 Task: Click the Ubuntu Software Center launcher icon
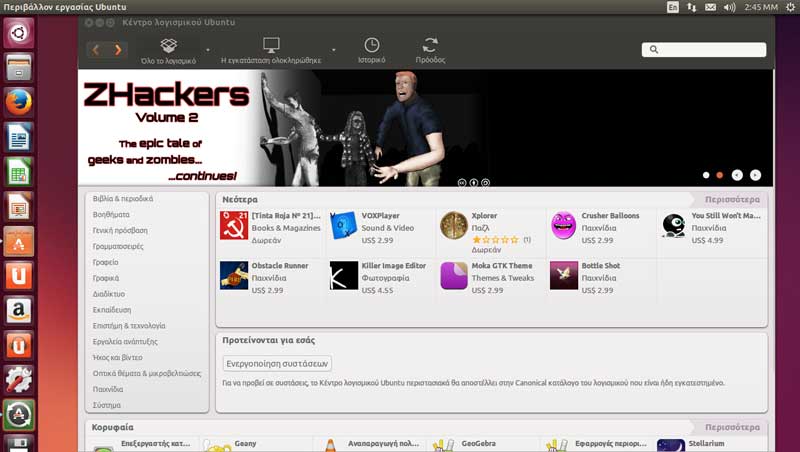pyautogui.click(x=19, y=241)
